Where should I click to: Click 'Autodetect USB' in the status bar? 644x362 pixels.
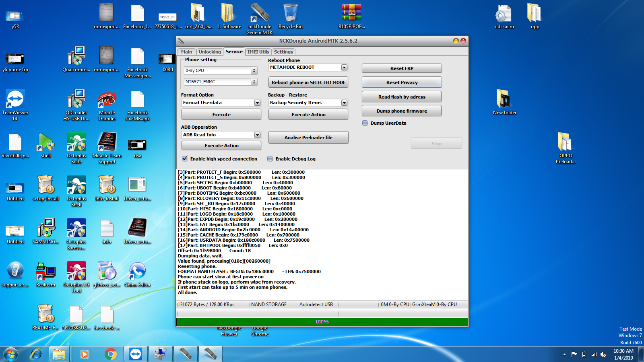[x=316, y=305]
